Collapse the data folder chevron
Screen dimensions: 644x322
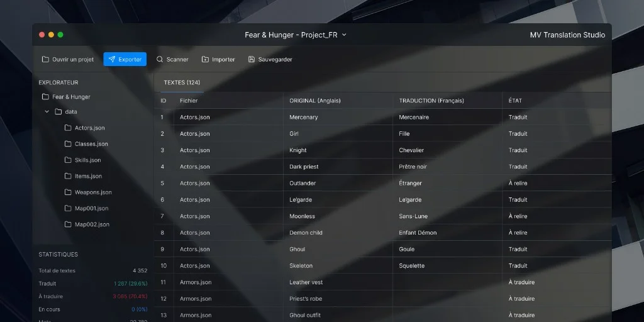pyautogui.click(x=47, y=112)
